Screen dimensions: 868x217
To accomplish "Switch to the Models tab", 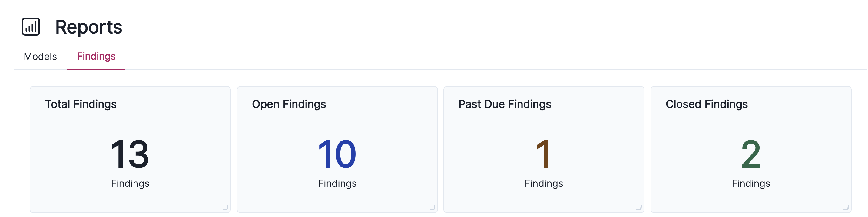I will pos(40,57).
